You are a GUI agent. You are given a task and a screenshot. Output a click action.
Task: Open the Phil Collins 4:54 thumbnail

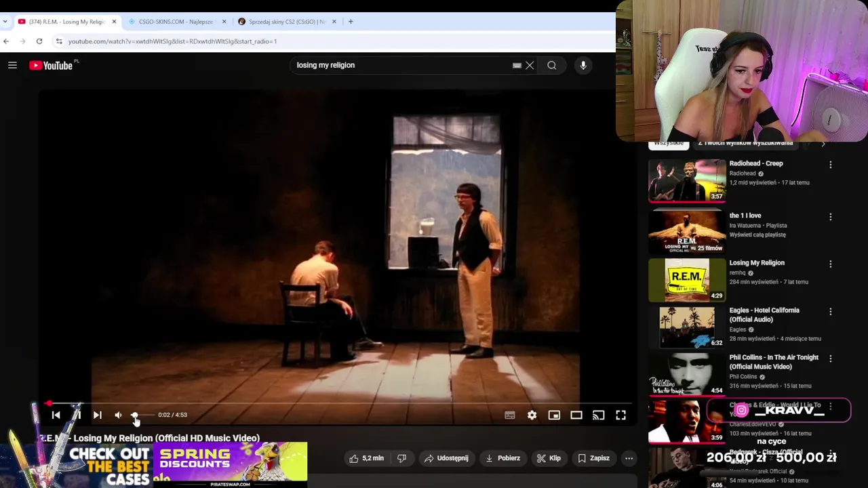(687, 375)
